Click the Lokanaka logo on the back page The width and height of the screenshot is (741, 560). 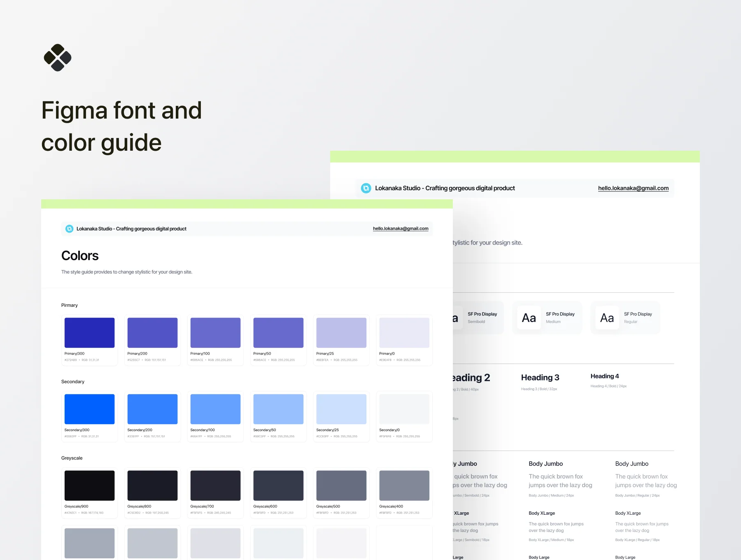[366, 188]
